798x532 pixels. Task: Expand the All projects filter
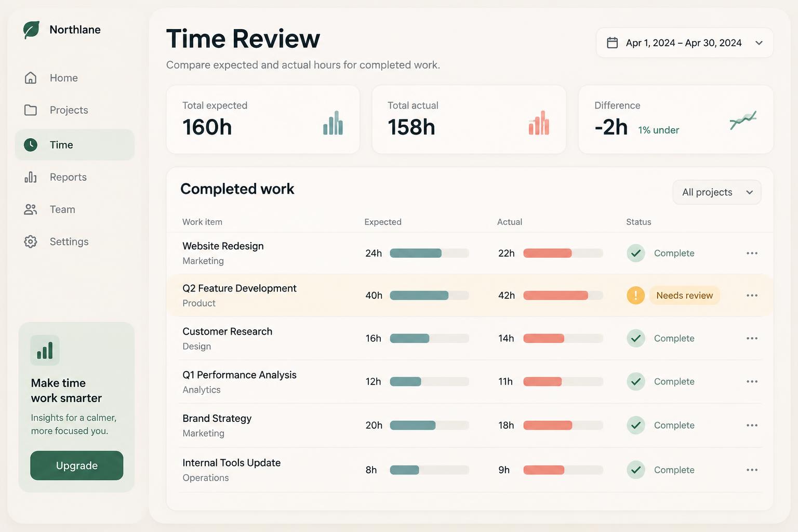(x=717, y=192)
